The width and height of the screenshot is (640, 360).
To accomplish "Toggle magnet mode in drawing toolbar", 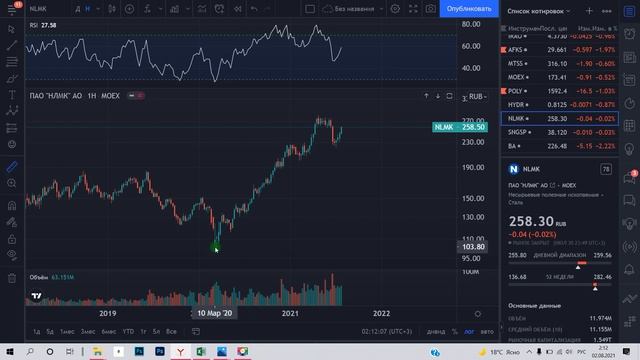I will (x=12, y=205).
